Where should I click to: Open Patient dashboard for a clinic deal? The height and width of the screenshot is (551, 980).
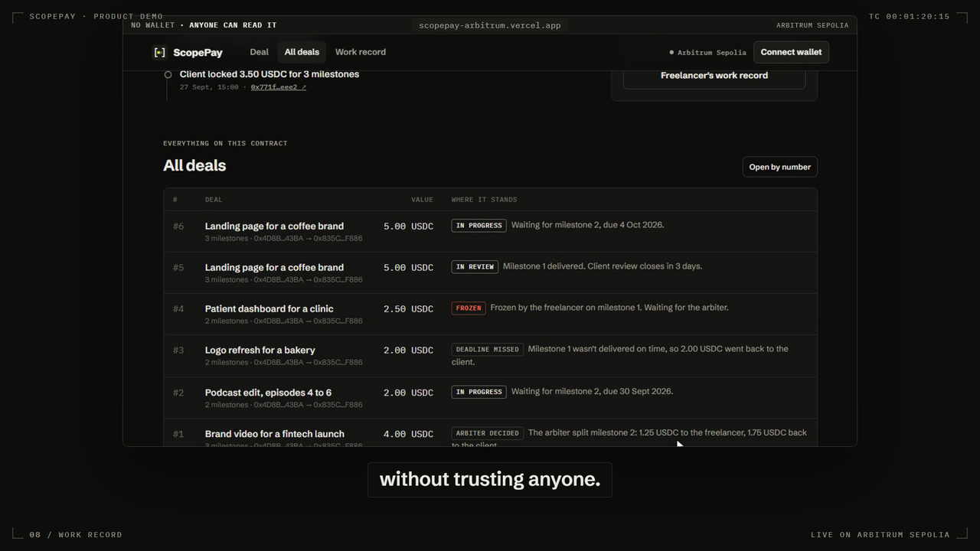pyautogui.click(x=490, y=314)
